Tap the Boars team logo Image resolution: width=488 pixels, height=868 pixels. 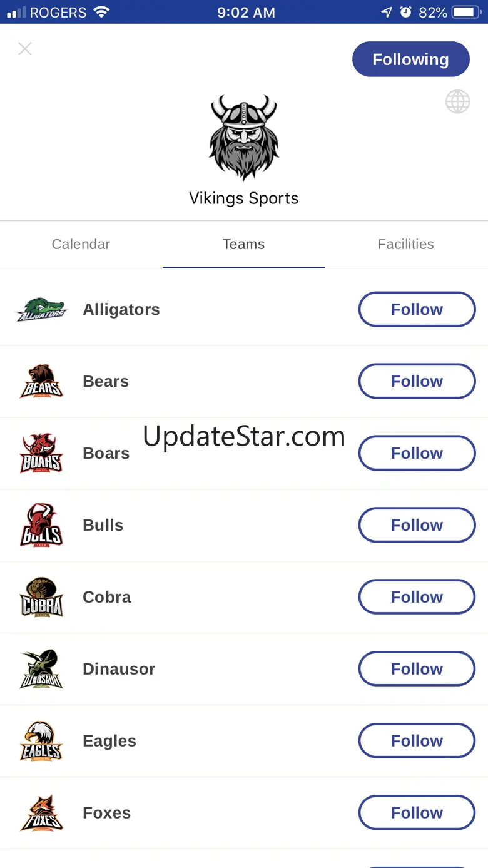click(x=41, y=453)
